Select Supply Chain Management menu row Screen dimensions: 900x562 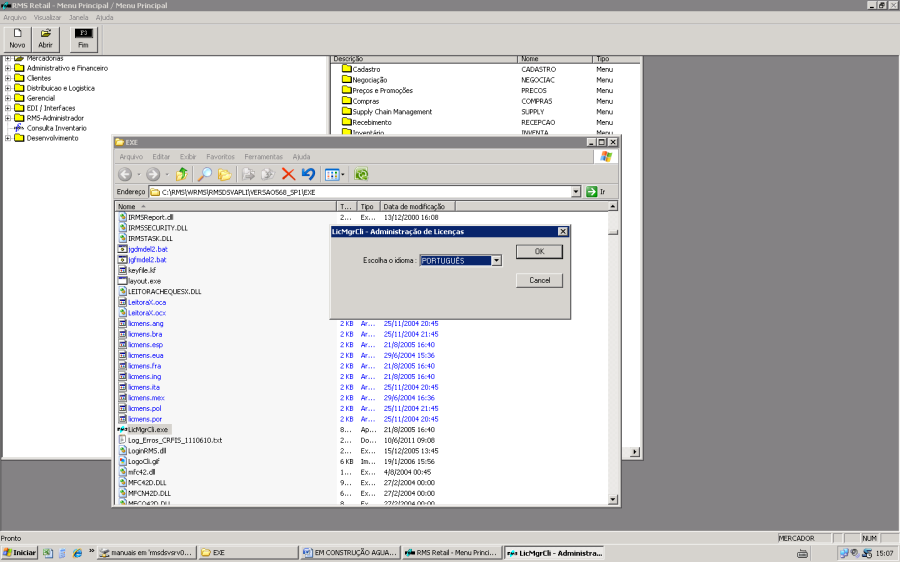click(x=392, y=112)
